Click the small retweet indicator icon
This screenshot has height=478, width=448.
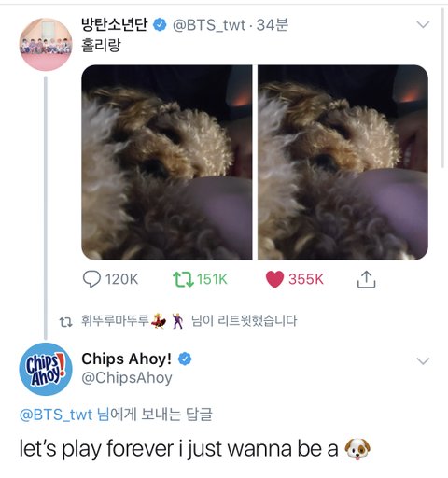point(66,322)
